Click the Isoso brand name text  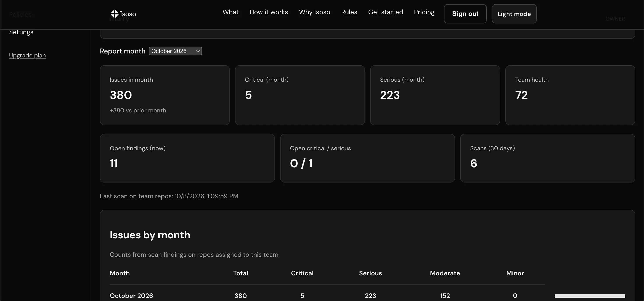(x=128, y=14)
